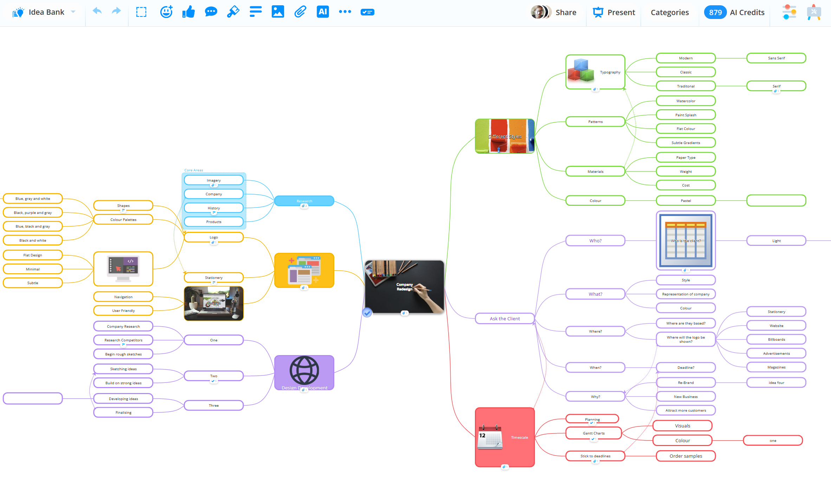
Task: Activate the selection marquee tool
Action: tap(141, 12)
